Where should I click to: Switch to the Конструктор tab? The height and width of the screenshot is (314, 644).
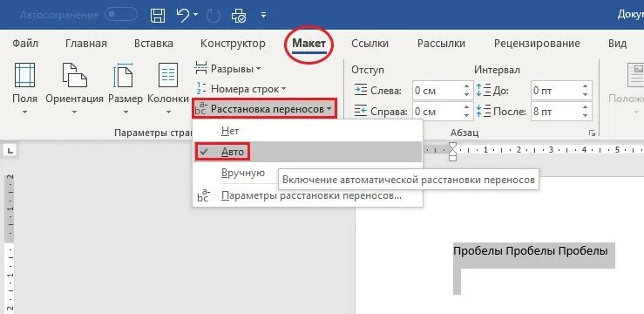pos(233,44)
